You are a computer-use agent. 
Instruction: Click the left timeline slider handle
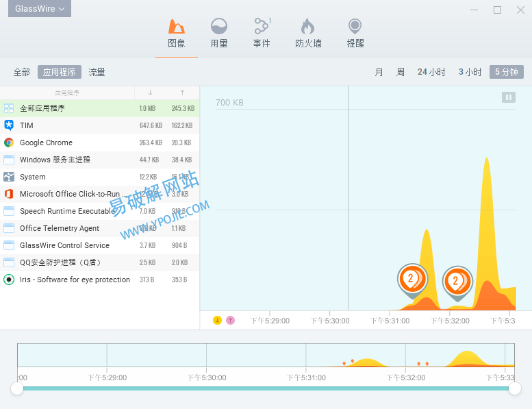(x=17, y=388)
